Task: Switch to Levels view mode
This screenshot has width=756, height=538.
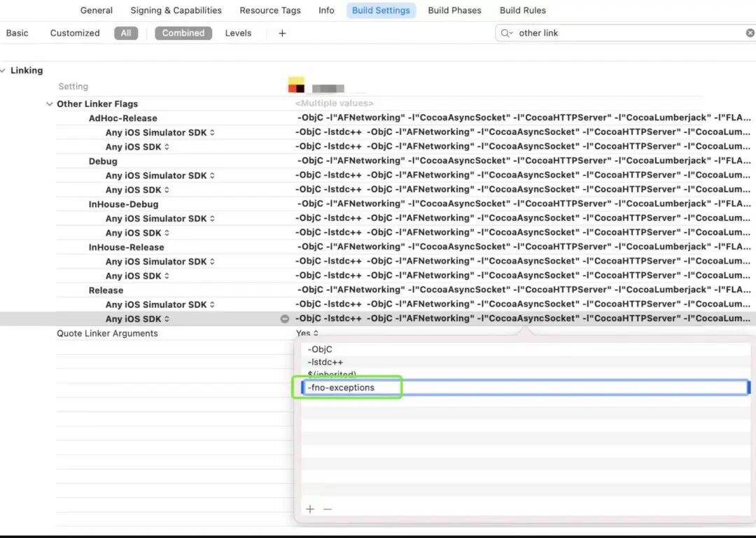Action: (238, 33)
